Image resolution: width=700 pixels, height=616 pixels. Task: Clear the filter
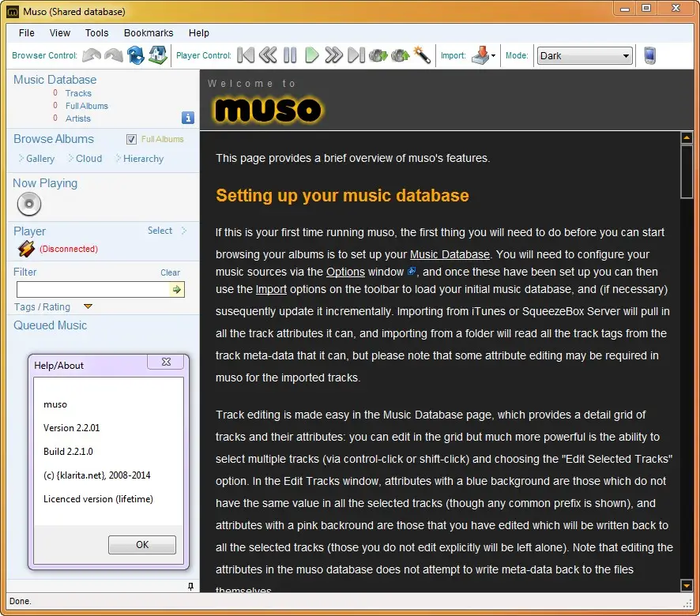[170, 272]
